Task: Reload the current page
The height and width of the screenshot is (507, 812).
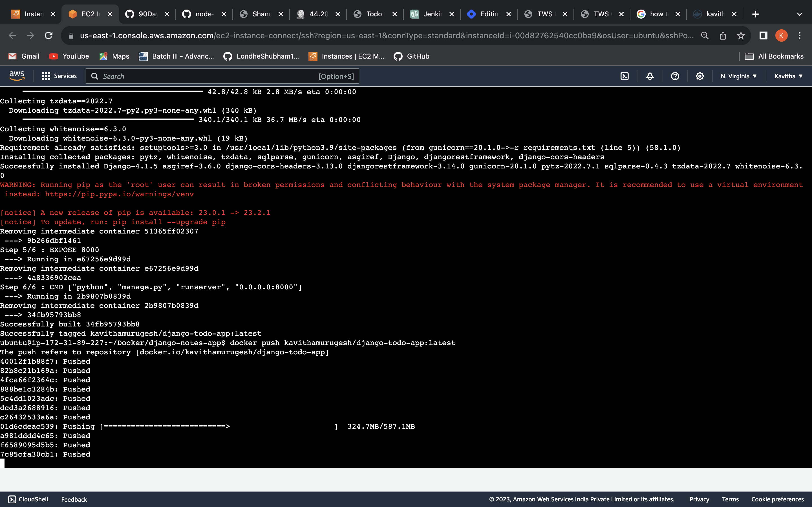Action: [49, 35]
